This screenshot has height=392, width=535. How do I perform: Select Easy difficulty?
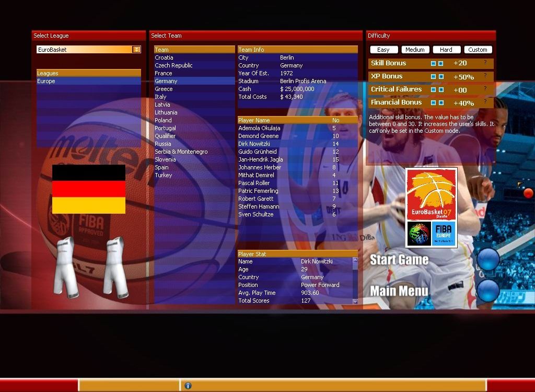tap(383, 50)
